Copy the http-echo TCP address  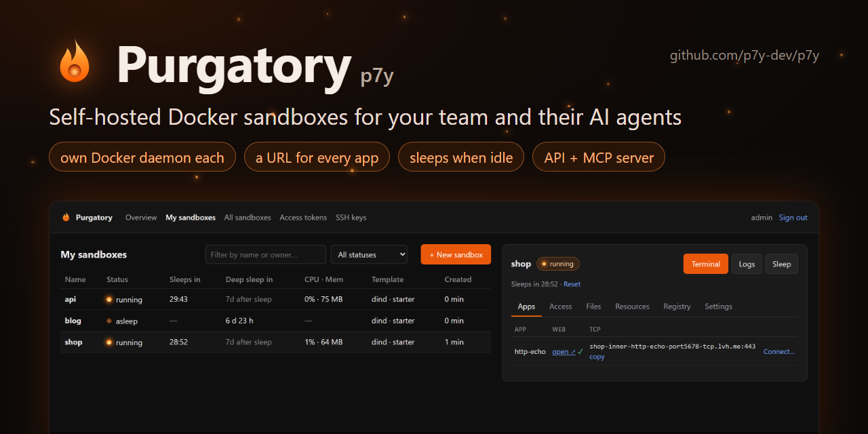597,357
